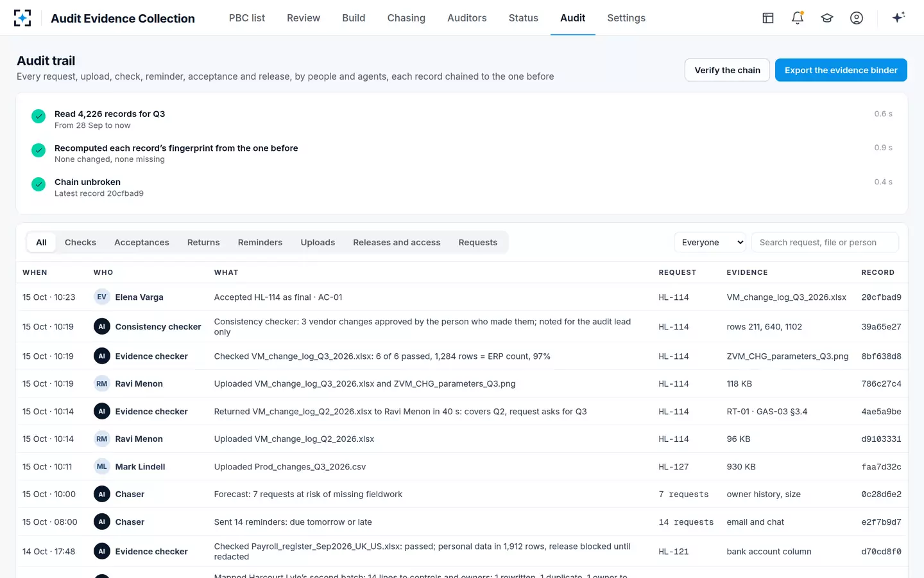Export the evidence binder
This screenshot has width=924, height=578.
tap(841, 70)
